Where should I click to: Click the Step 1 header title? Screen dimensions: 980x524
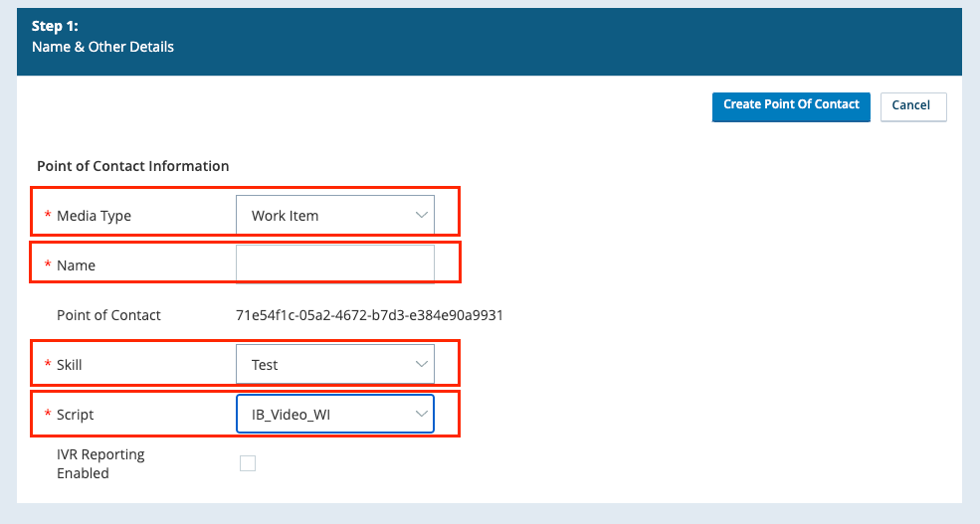click(x=55, y=27)
